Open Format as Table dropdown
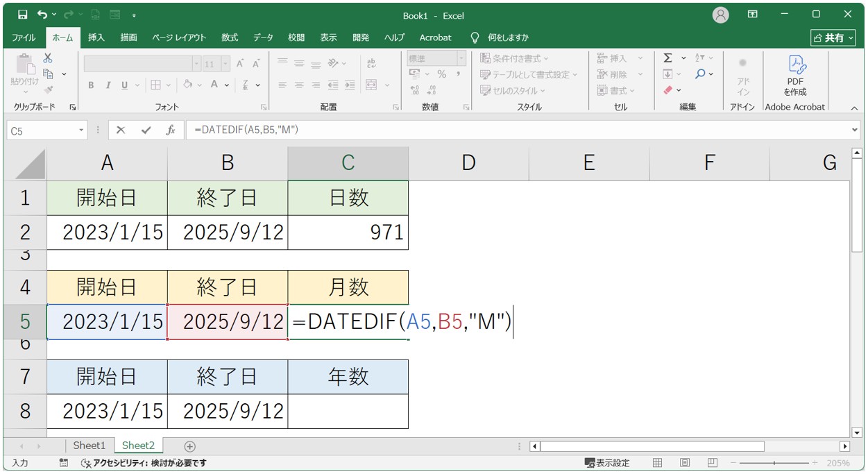Screen dimensions: 868x474 [529, 74]
